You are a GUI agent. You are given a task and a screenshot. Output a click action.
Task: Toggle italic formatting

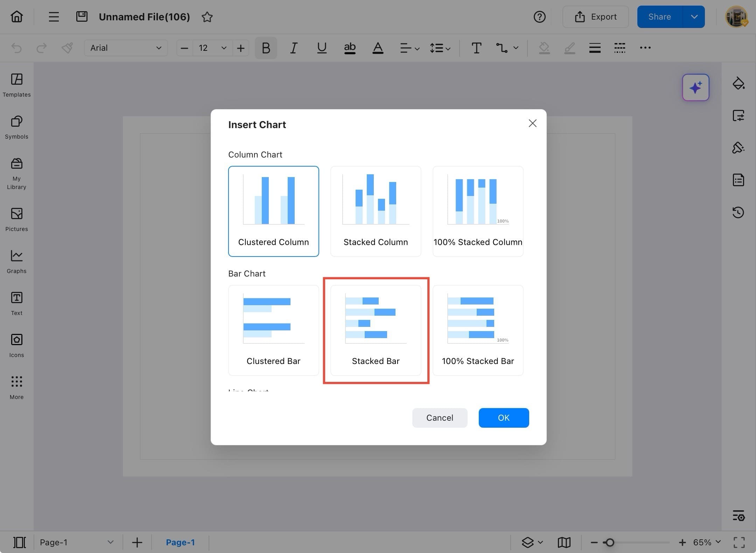point(293,48)
